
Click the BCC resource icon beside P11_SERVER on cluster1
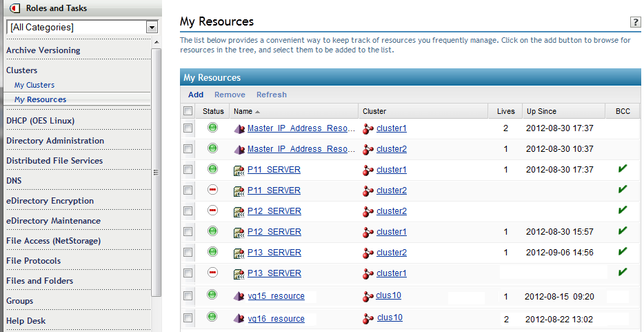[239, 170]
